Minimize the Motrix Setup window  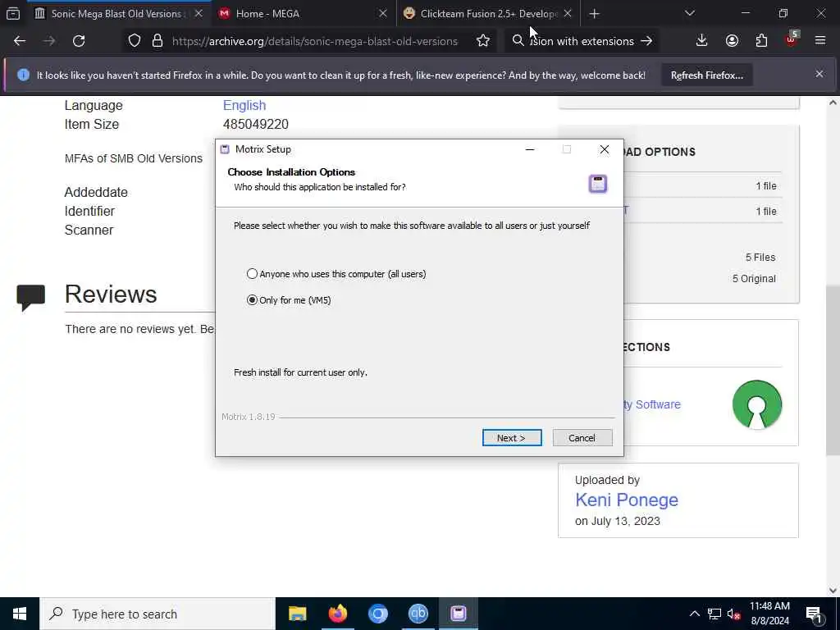pyautogui.click(x=530, y=149)
